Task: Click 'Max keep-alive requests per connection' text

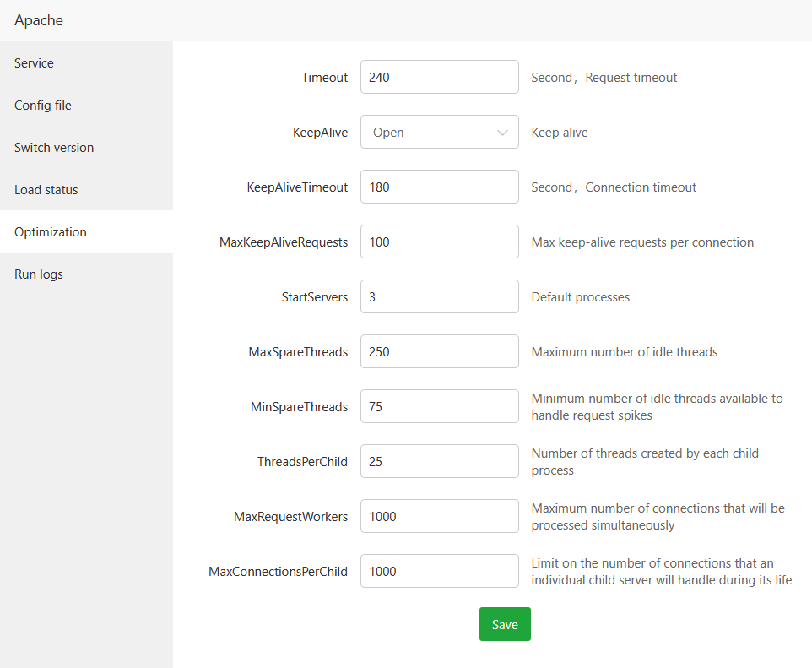Action: [642, 242]
